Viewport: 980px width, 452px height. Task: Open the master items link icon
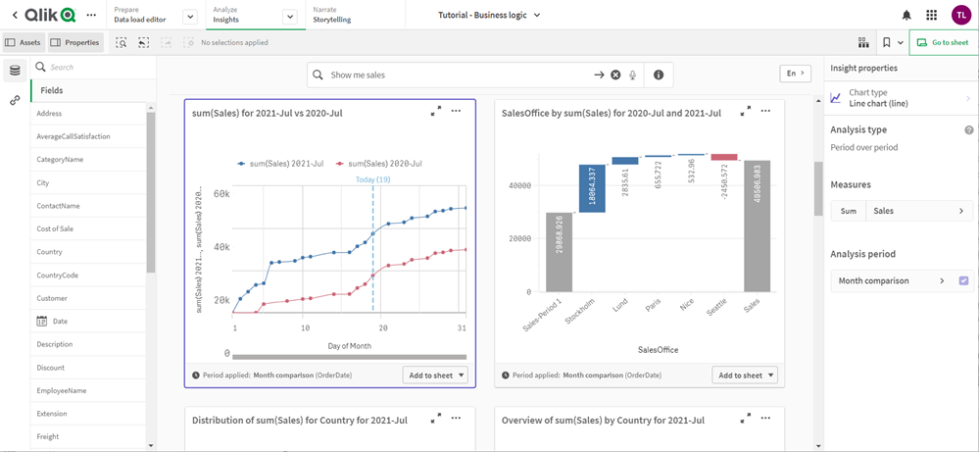[15, 100]
